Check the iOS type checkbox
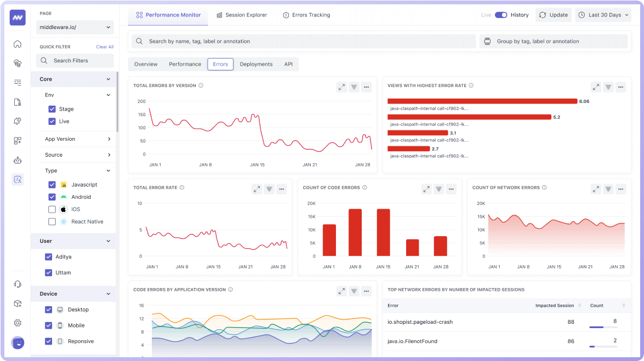This screenshot has width=644, height=361. [52, 209]
